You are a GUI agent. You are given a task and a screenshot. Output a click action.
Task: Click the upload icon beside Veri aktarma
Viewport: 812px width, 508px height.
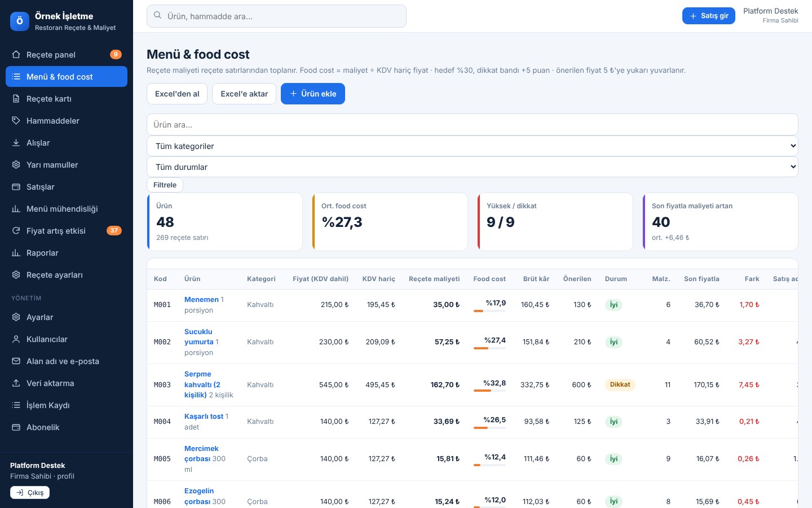tap(16, 383)
